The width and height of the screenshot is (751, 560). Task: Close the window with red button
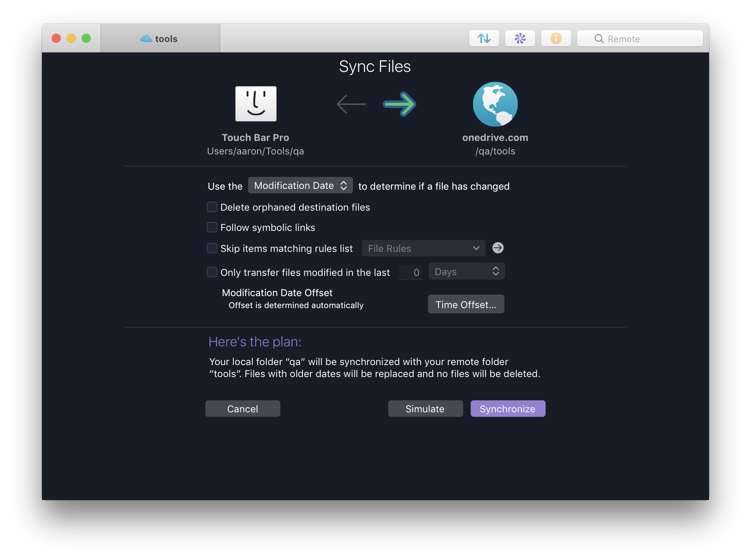tap(56, 38)
